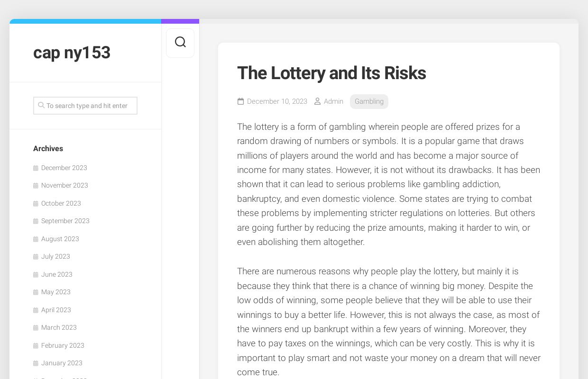
Task: Click the magnifier icon inside sidebar search box
Action: tap(41, 105)
